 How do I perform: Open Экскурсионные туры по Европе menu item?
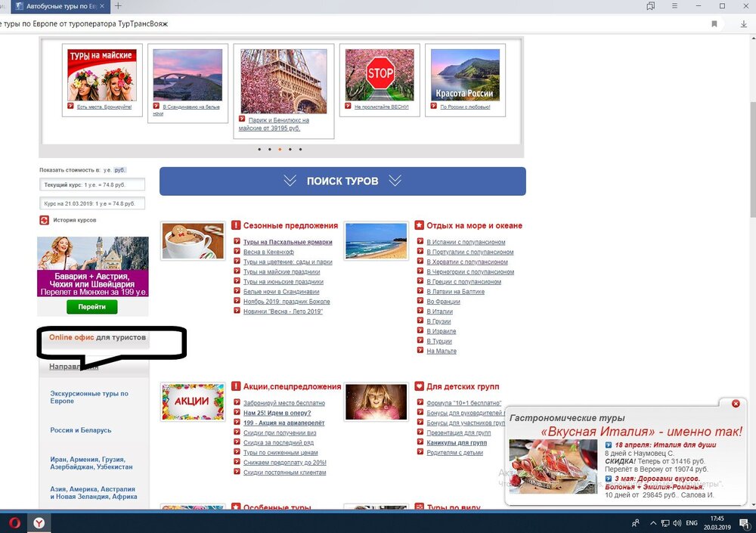(x=89, y=397)
